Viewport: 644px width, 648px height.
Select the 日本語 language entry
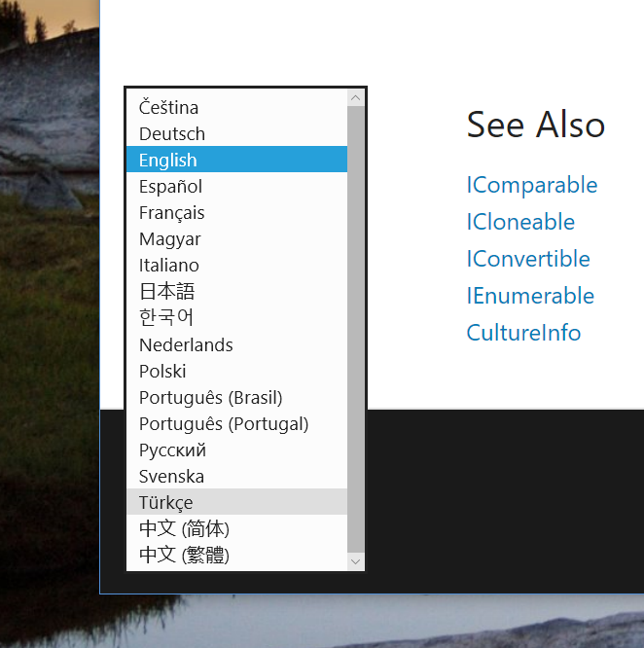[236, 291]
